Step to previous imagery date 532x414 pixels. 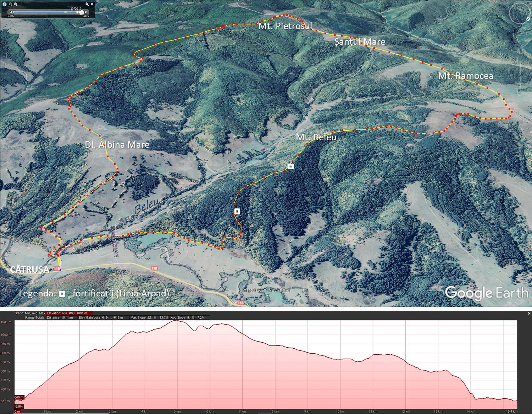[x=11, y=12]
